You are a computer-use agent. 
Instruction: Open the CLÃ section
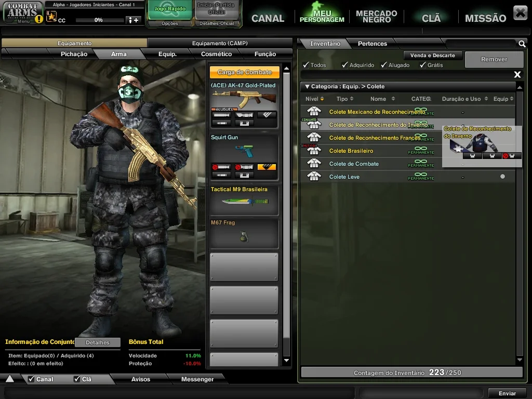pyautogui.click(x=431, y=18)
